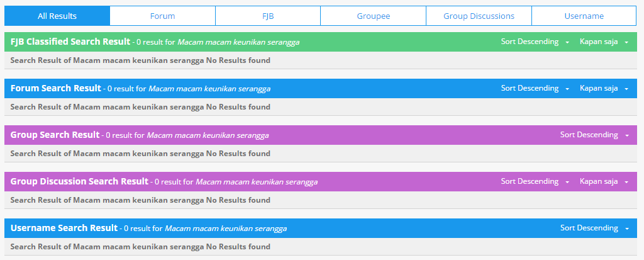This screenshot has height=260, width=644.
Task: Open the Group Discussions tab
Action: (479, 16)
